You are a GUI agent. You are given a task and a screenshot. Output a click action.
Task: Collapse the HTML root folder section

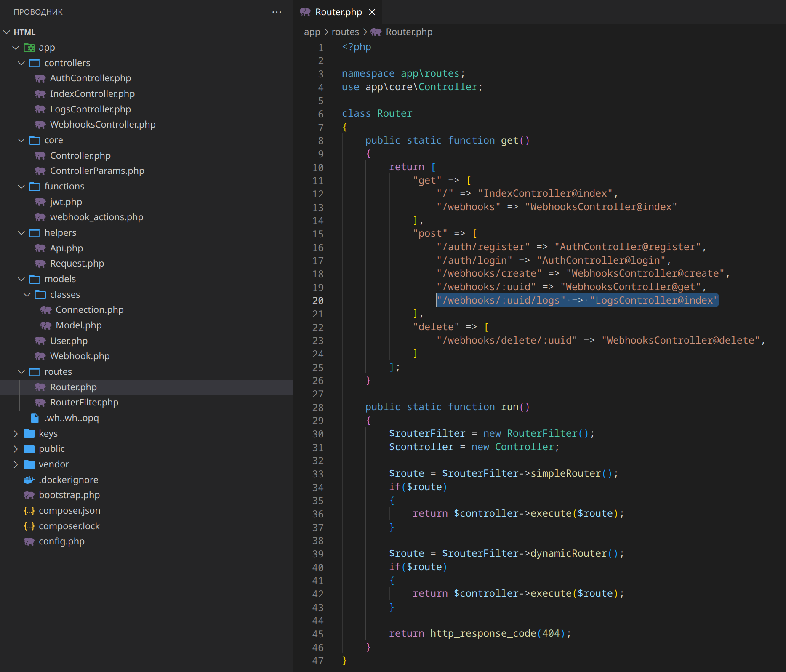coord(6,32)
